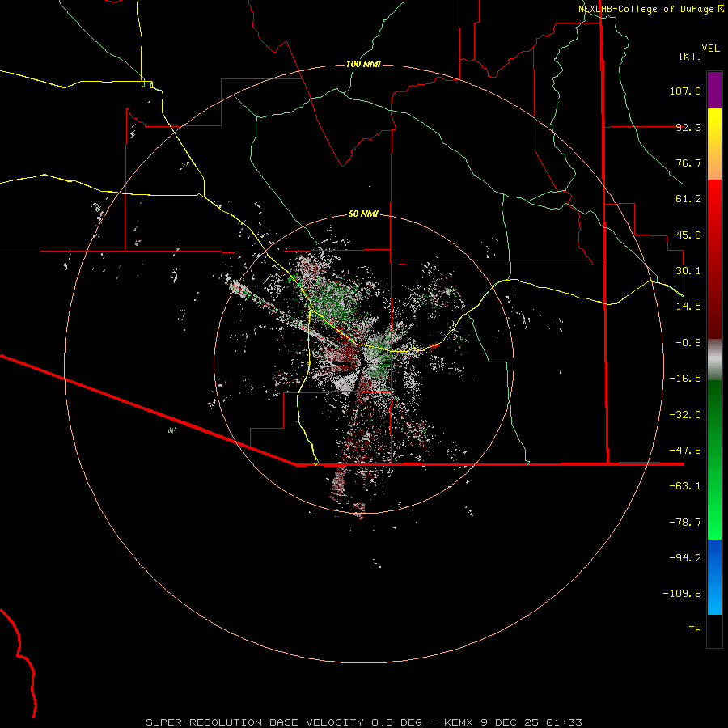Viewport: 728px width, 728px height.
Task: Click the -109.8 velocity scale value
Action: [x=682, y=594]
